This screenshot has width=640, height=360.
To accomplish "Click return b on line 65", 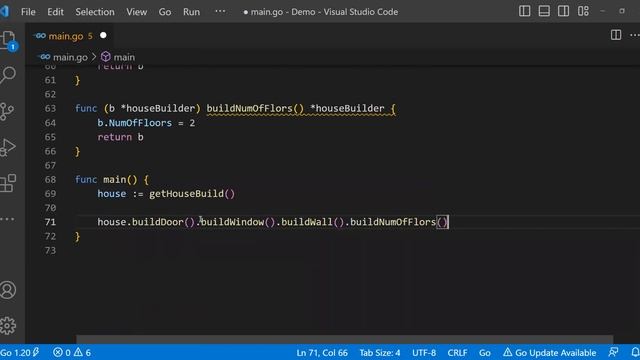I will coord(120,137).
